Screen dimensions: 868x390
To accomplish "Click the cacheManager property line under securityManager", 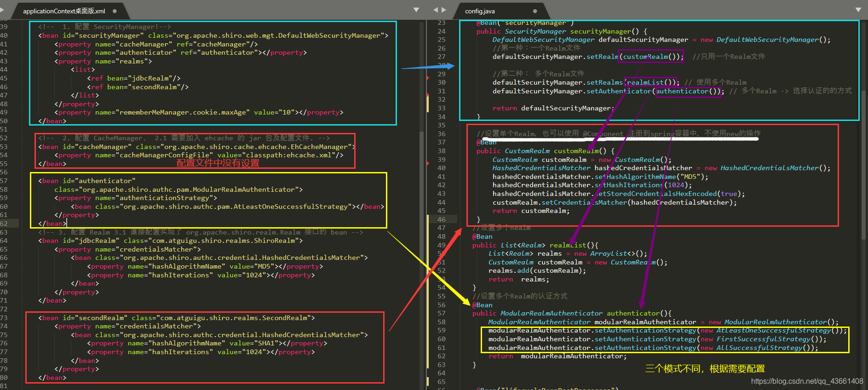I will [156, 44].
